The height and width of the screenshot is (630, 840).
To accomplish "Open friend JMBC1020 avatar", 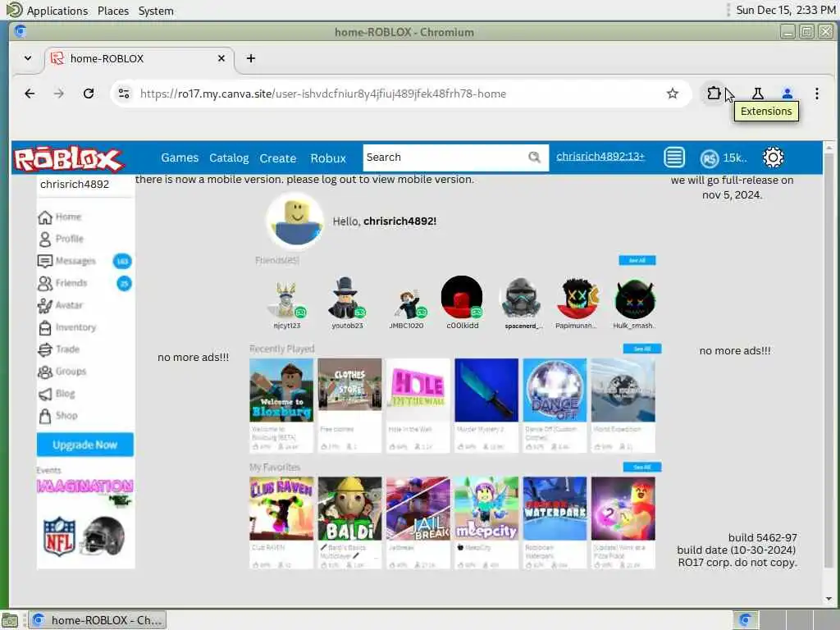I will coord(408,304).
